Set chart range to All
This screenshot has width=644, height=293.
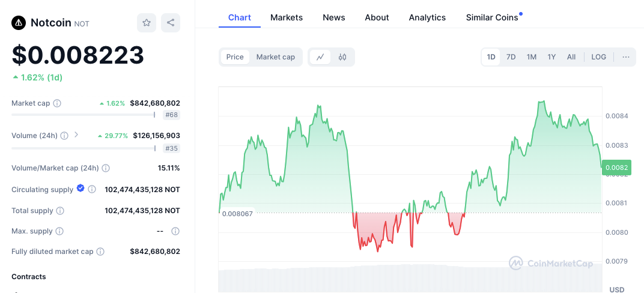(x=571, y=57)
